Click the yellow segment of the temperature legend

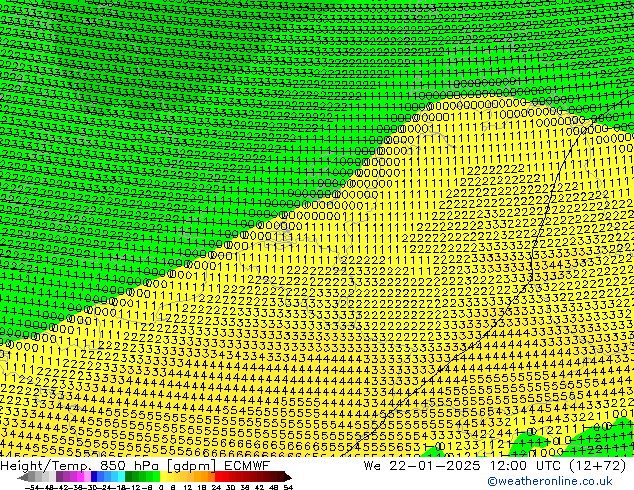pyautogui.click(x=163, y=477)
